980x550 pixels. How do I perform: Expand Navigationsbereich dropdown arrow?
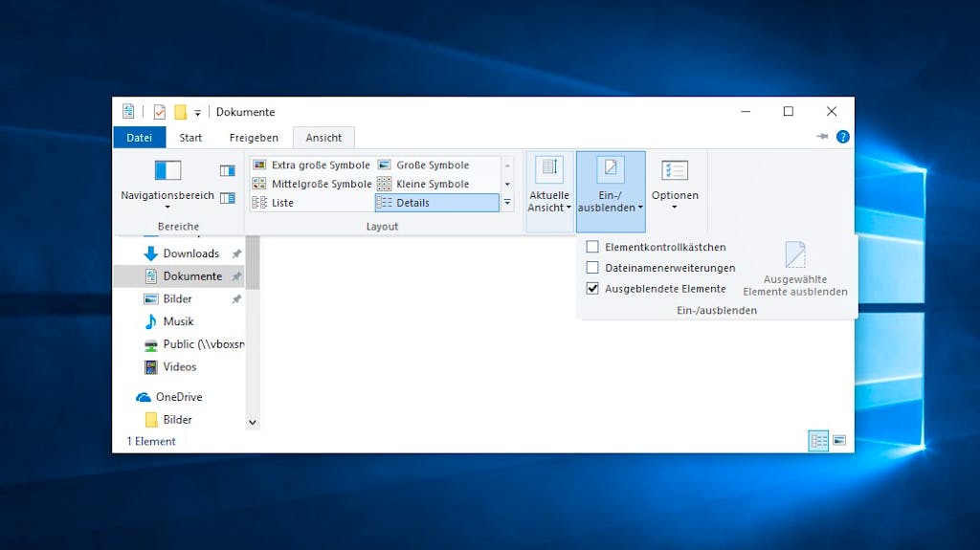(167, 207)
